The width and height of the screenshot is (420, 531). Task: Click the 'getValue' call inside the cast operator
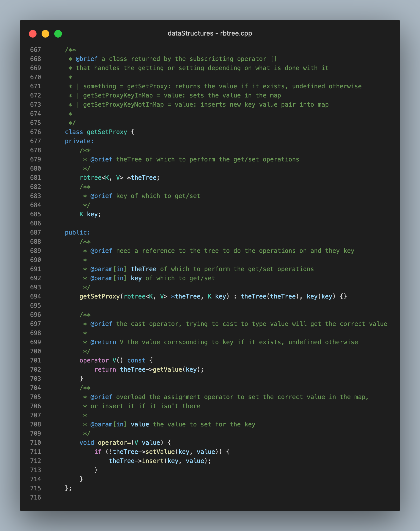pos(168,369)
